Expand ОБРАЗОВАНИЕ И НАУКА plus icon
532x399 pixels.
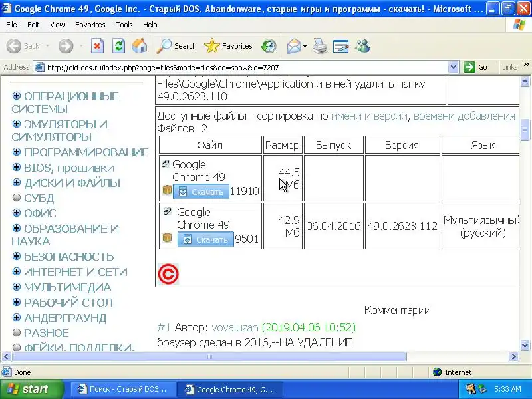pos(16,228)
